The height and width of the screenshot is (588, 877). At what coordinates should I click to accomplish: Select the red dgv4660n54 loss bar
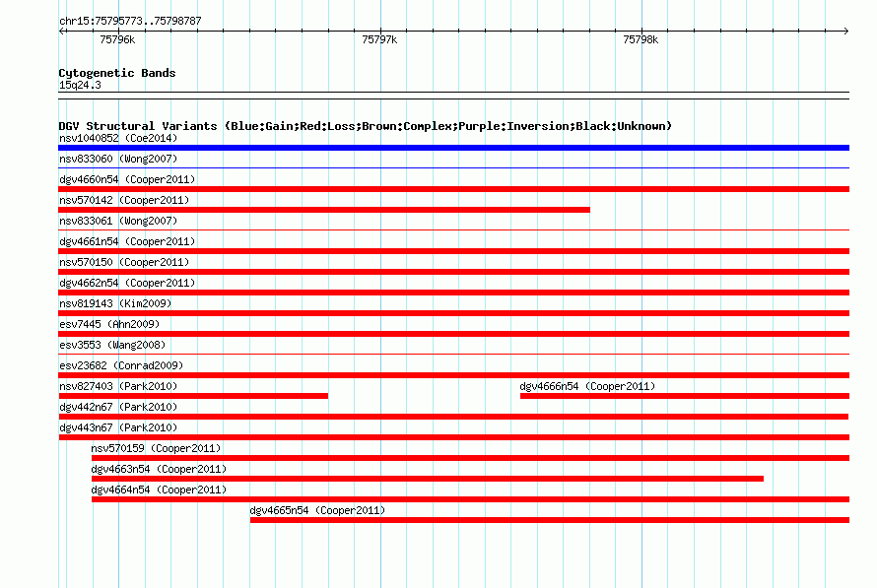453,189
